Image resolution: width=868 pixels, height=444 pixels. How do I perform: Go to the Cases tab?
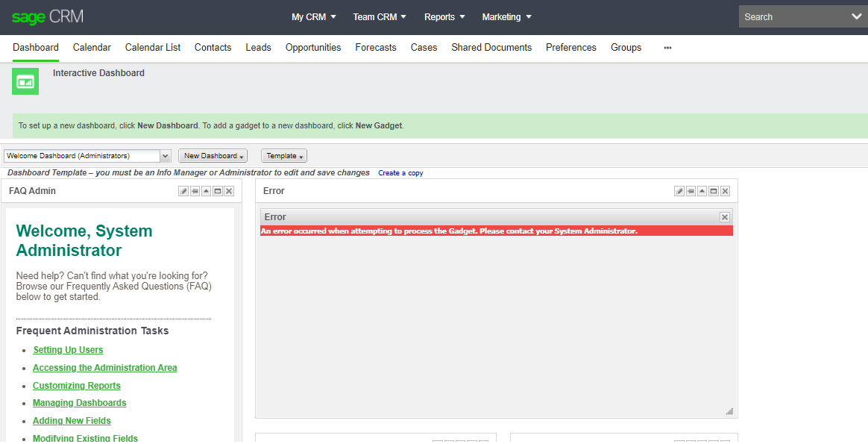(424, 48)
